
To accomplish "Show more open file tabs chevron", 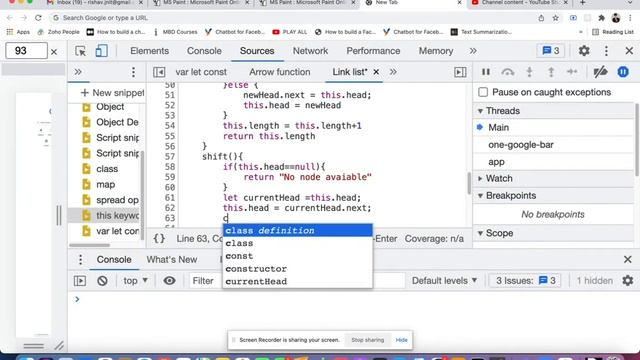I will click(x=393, y=72).
